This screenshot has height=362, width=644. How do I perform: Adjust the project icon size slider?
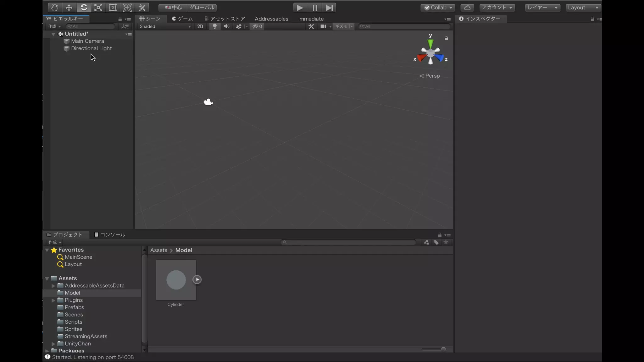[x=443, y=349]
